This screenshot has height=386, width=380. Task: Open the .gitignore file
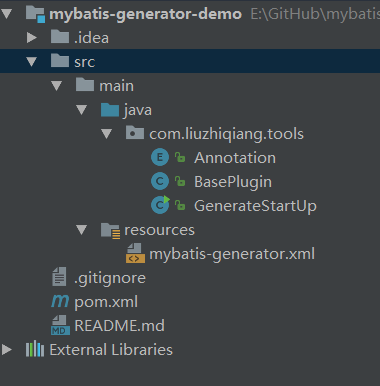(110, 278)
